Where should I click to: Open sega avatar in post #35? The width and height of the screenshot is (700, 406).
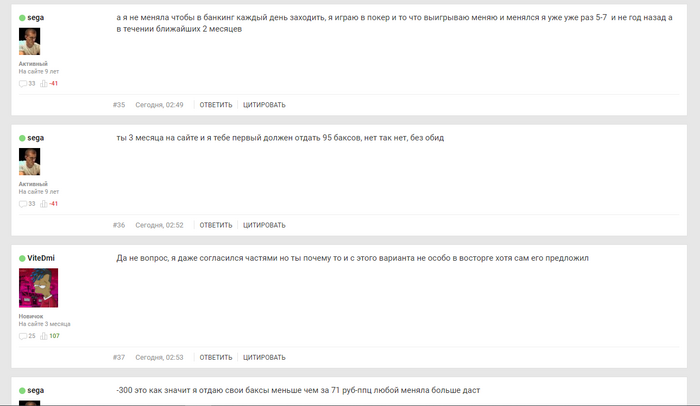click(29, 41)
